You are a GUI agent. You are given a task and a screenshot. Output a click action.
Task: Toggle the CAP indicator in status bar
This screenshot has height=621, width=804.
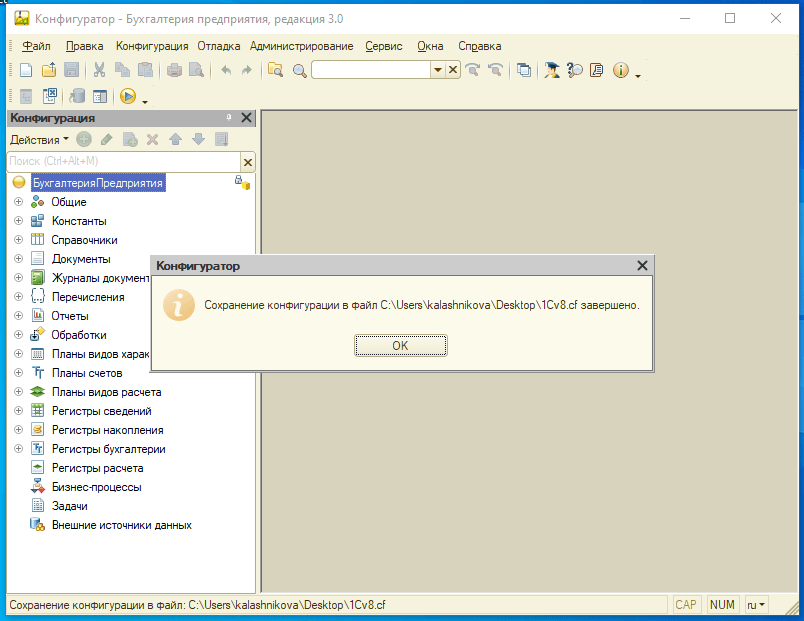(686, 605)
